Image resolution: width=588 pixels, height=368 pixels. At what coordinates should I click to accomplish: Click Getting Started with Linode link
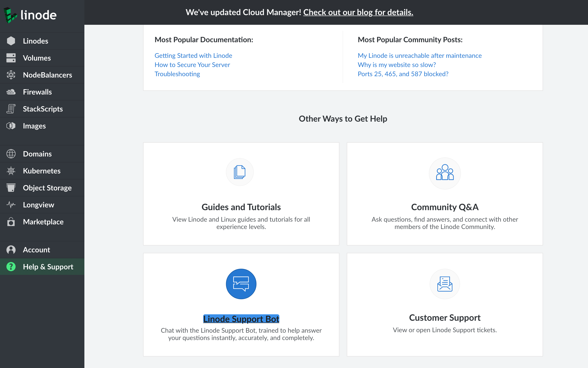193,56
